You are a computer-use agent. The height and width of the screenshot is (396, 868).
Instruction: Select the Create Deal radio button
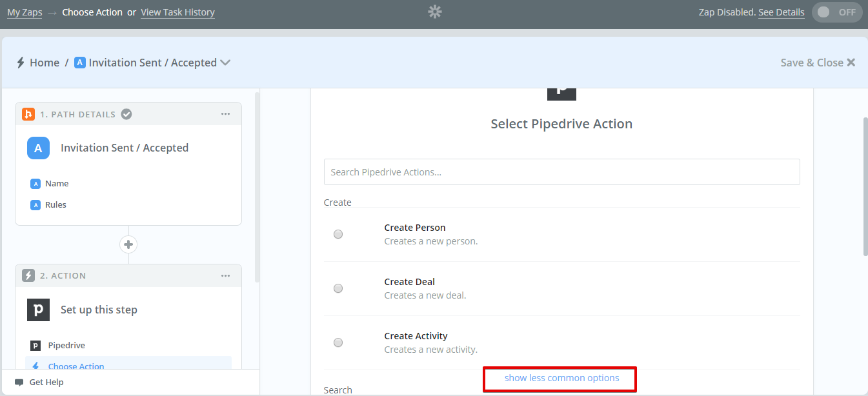point(338,288)
